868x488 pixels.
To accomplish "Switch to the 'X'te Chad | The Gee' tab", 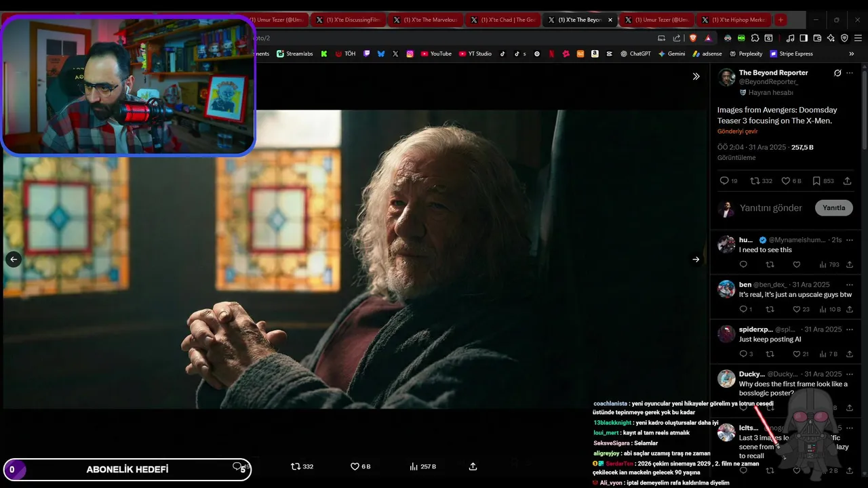I will pyautogui.click(x=502, y=20).
